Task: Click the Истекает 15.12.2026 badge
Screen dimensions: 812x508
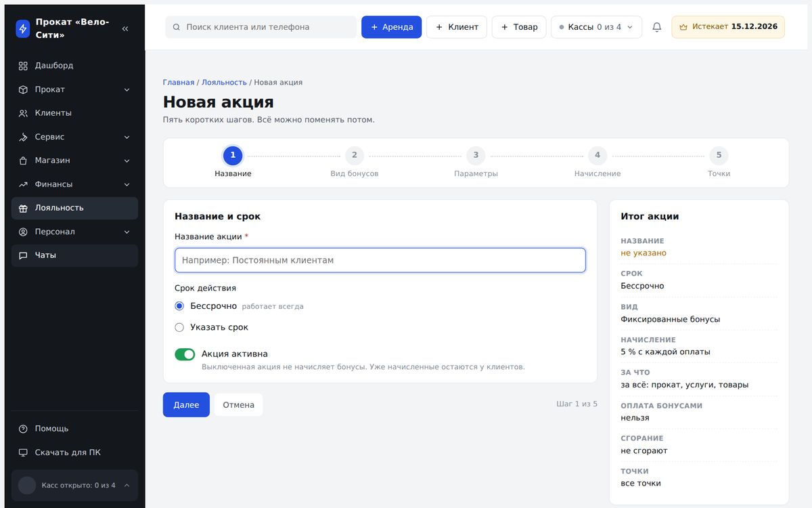Action: point(728,27)
